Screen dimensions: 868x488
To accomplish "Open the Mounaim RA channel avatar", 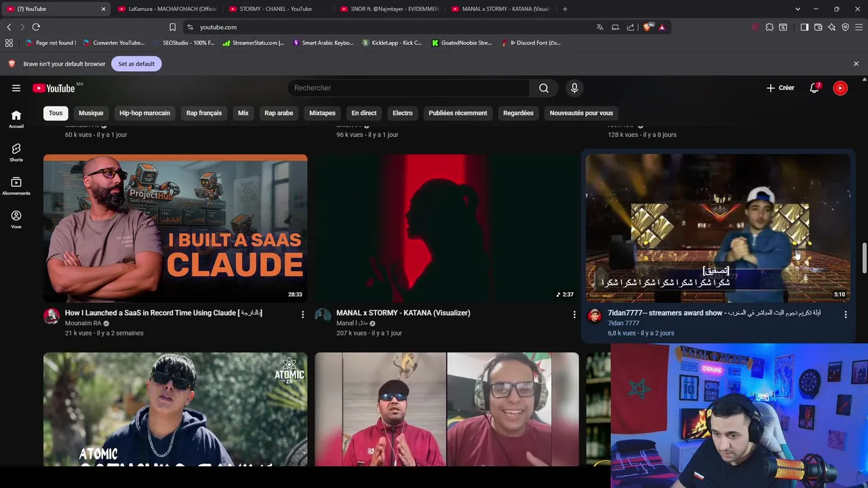I will coord(52,316).
